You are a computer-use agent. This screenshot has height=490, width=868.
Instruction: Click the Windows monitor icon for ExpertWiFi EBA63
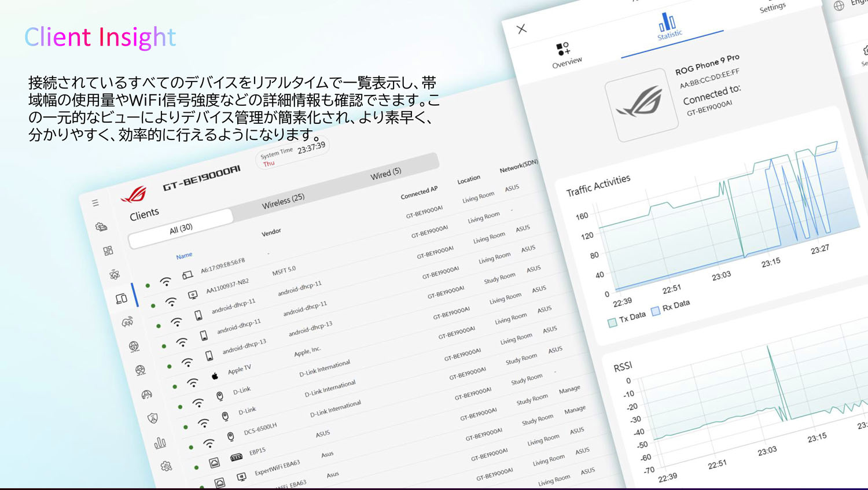241,477
